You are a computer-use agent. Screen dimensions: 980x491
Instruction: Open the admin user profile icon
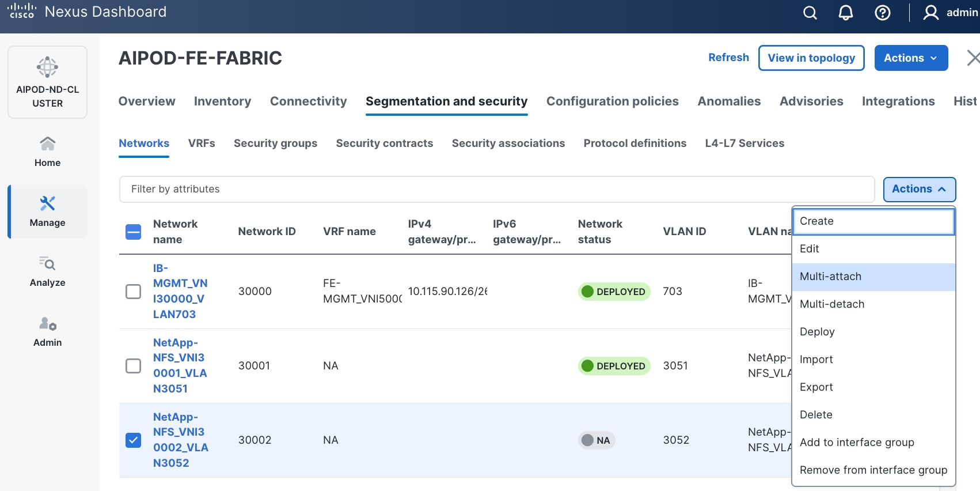point(930,13)
